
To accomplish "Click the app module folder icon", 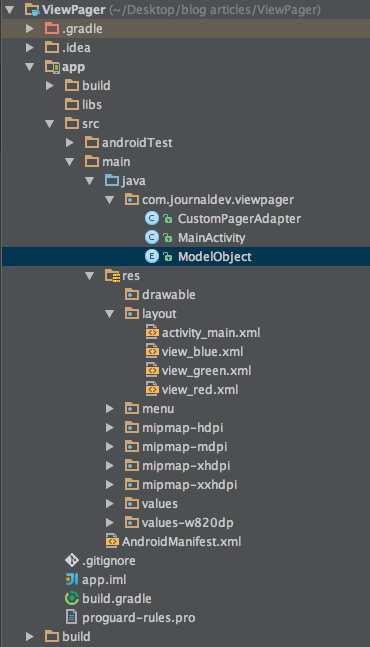I will pos(52,66).
